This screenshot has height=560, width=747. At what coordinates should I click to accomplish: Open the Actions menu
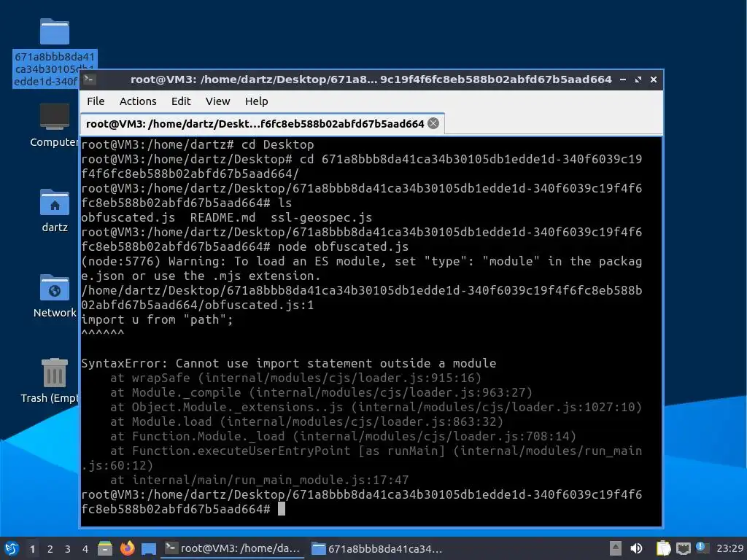[138, 101]
